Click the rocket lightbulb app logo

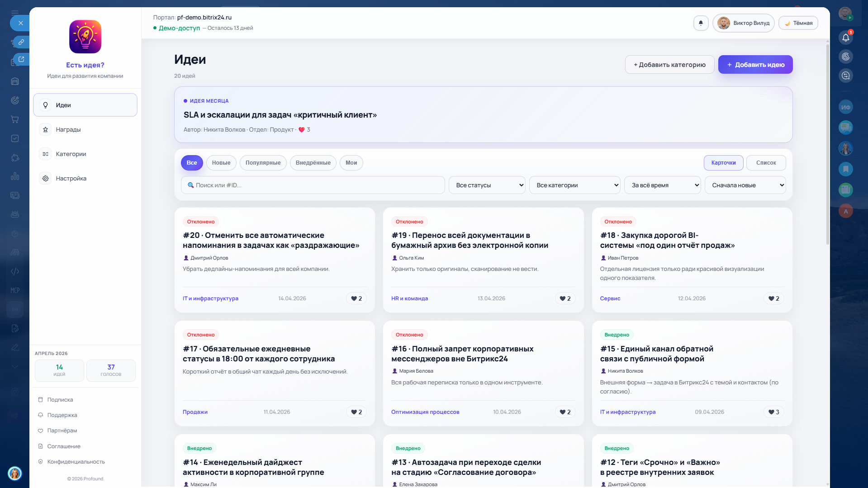click(85, 37)
